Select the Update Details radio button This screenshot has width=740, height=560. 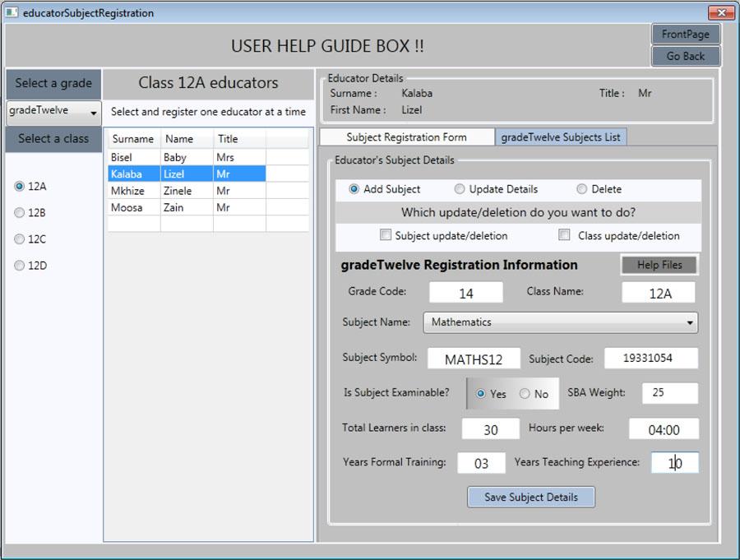pos(460,189)
